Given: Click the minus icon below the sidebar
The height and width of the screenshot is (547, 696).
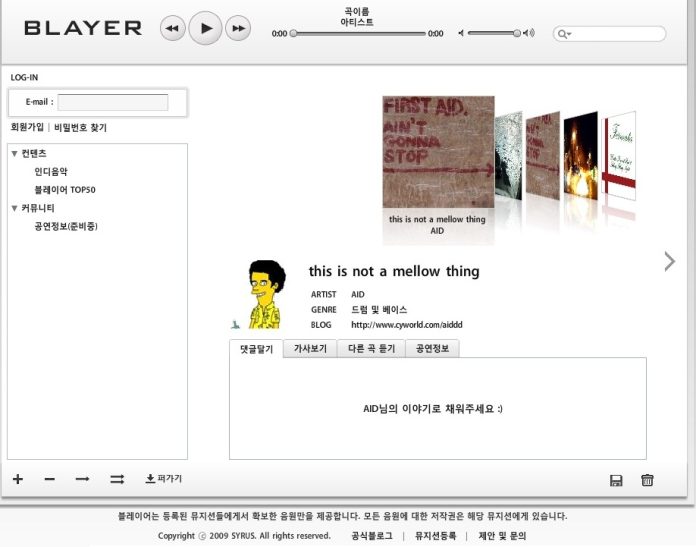Looking at the screenshot, I should pos(50,479).
